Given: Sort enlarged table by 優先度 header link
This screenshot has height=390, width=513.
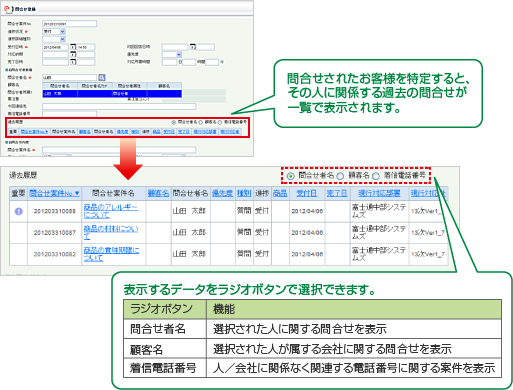Looking at the screenshot, I should (222, 193).
